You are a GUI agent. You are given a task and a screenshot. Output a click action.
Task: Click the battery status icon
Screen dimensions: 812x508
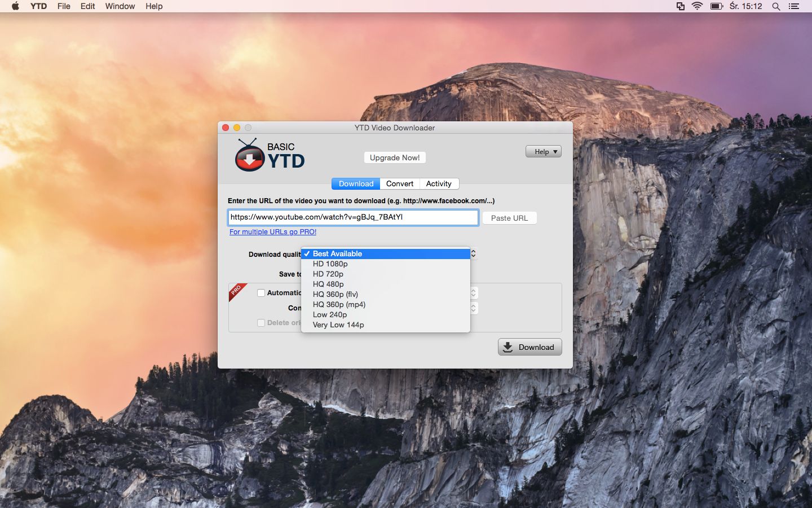coord(717,6)
